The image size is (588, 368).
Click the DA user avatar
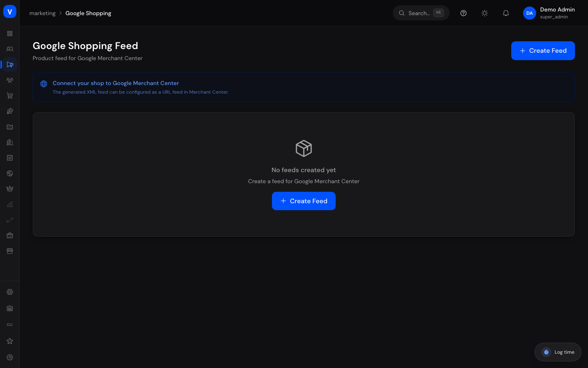pos(530,13)
